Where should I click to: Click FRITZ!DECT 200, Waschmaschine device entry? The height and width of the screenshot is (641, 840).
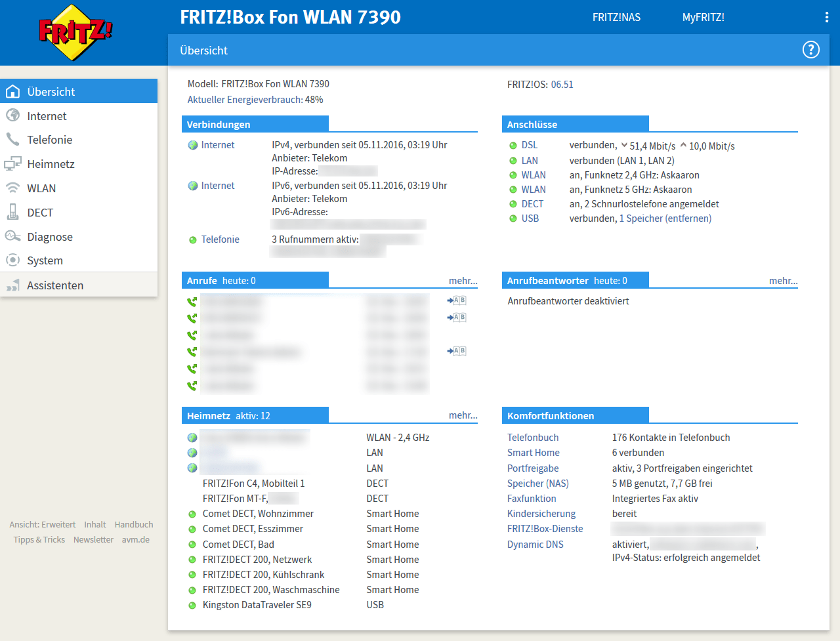tap(271, 590)
